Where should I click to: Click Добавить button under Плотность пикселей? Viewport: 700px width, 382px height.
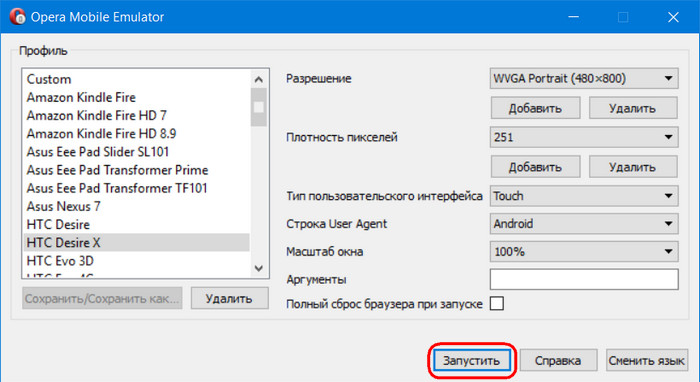click(535, 167)
